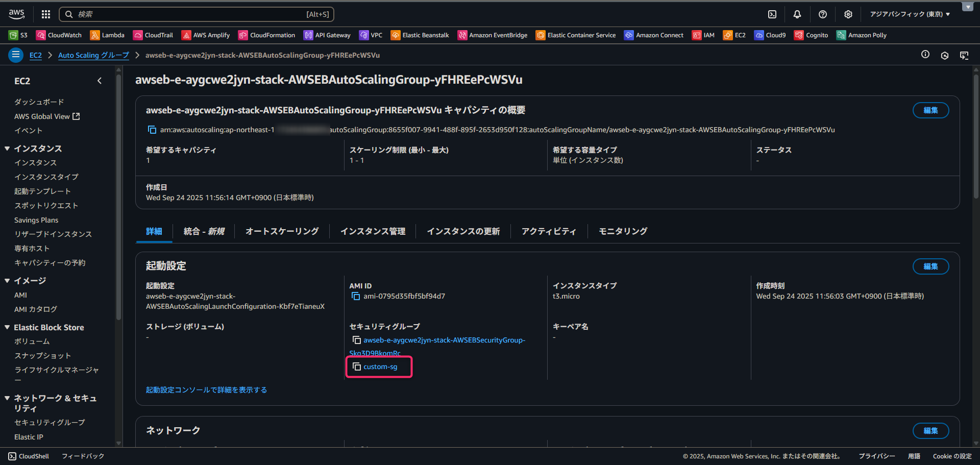Open the API Gateway favorite shortcut
The width and height of the screenshot is (980, 465).
tap(327, 35)
